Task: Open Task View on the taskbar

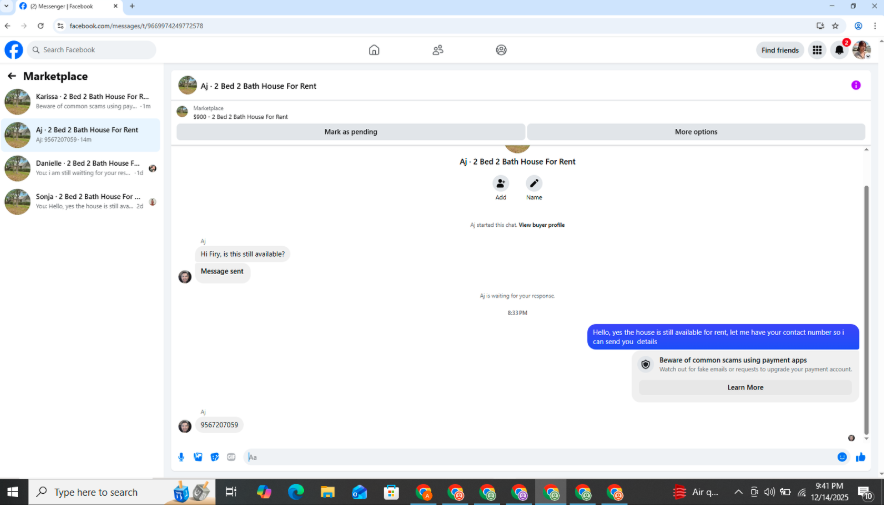Action: 231,492
